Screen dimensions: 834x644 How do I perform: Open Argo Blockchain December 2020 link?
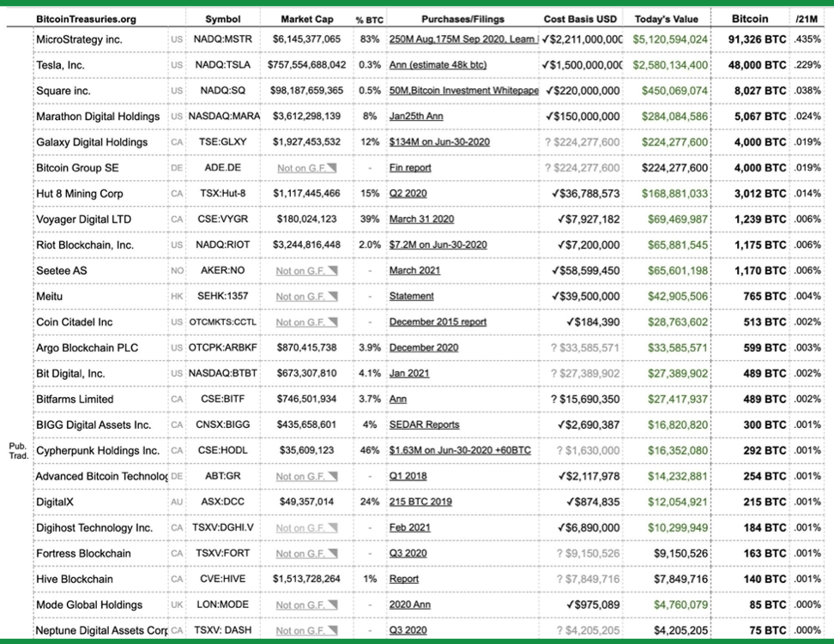click(423, 347)
